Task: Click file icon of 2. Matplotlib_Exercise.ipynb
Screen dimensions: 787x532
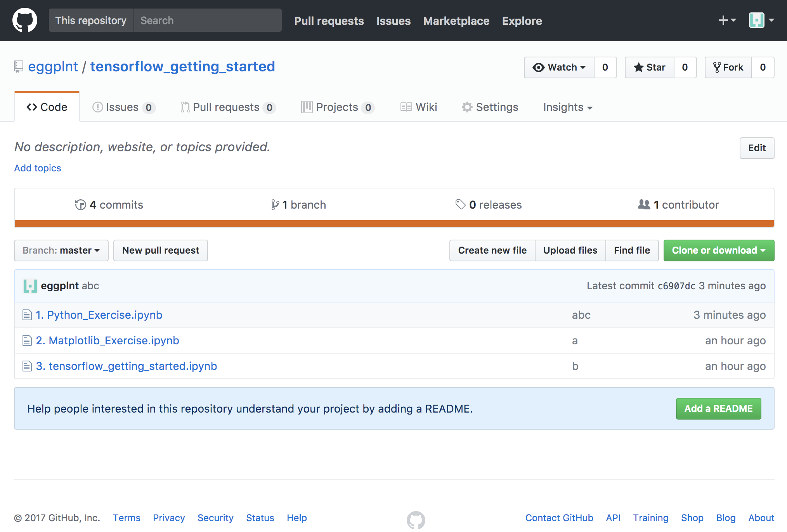Action: pyautogui.click(x=27, y=340)
